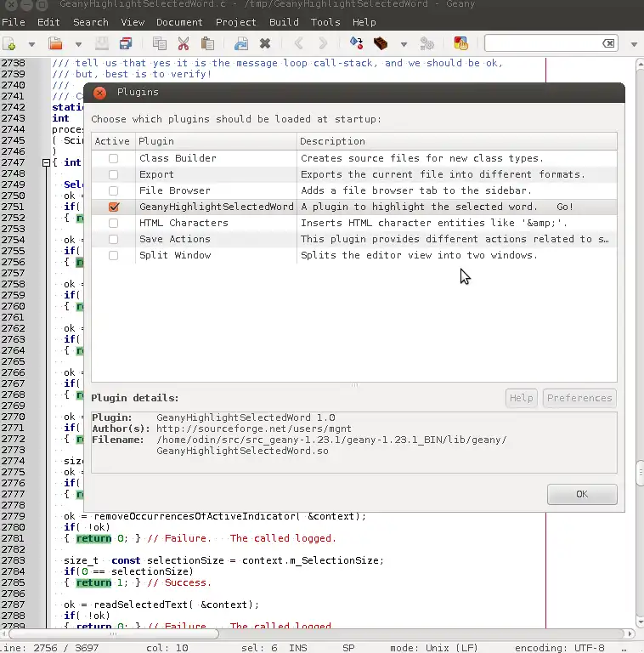Click the Compile file icon
The width and height of the screenshot is (644, 653).
356,43
